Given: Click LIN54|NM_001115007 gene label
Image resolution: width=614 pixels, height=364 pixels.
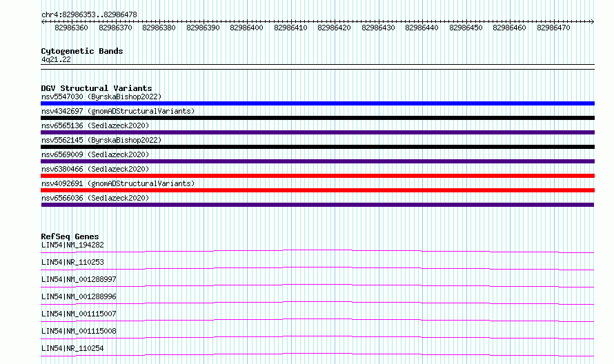Looking at the screenshot, I should (79, 314).
